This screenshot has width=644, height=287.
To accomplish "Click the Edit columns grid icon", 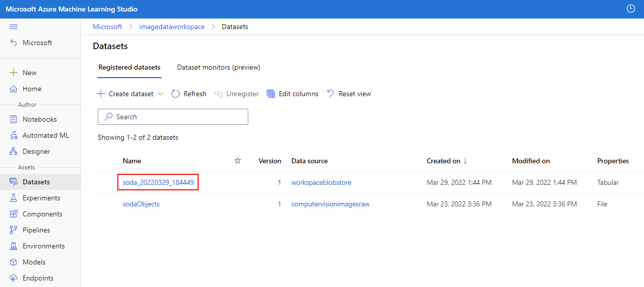I will (271, 94).
